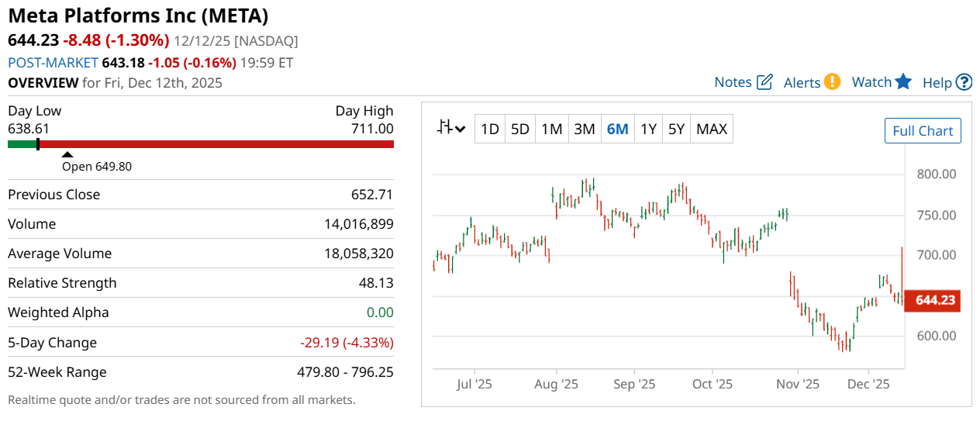Switch to the 1Y chart view
The width and height of the screenshot is (980, 421).
tap(648, 129)
